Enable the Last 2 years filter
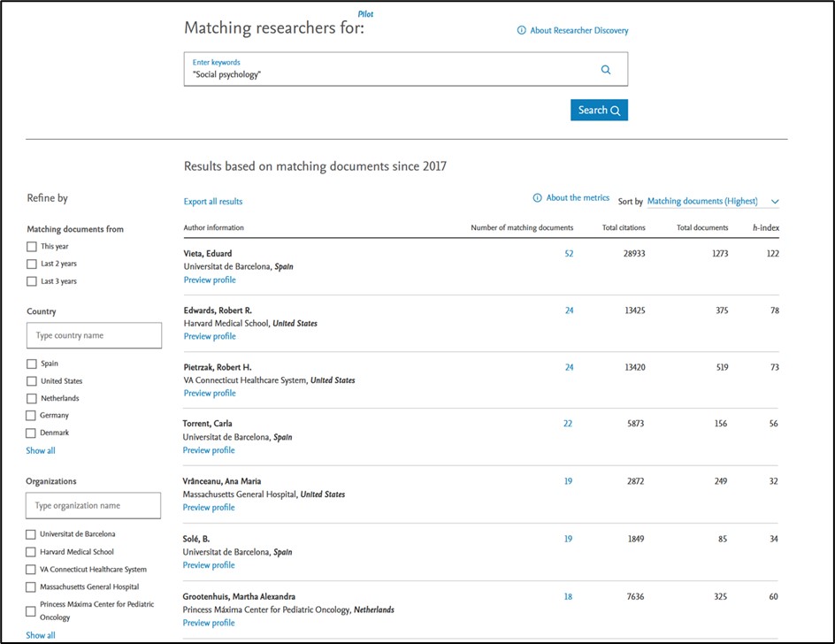This screenshot has height=644, width=835. [33, 264]
